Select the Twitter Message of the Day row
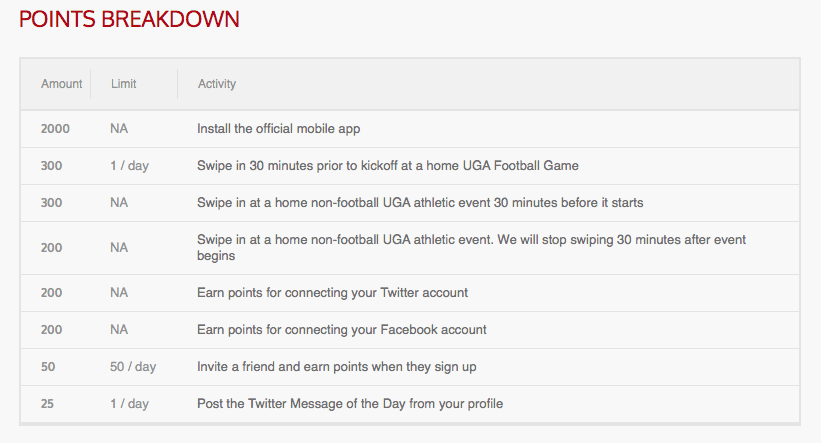This screenshot has height=443, width=821. [349, 404]
